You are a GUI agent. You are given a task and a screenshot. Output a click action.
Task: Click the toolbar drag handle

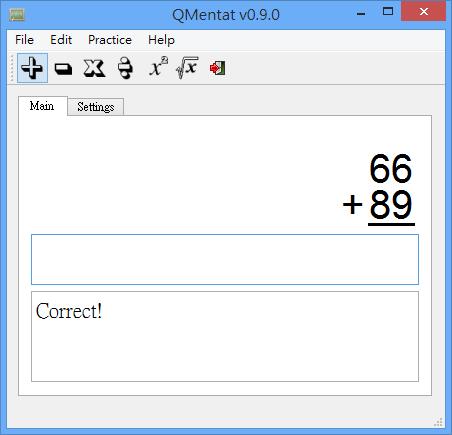click(12, 68)
